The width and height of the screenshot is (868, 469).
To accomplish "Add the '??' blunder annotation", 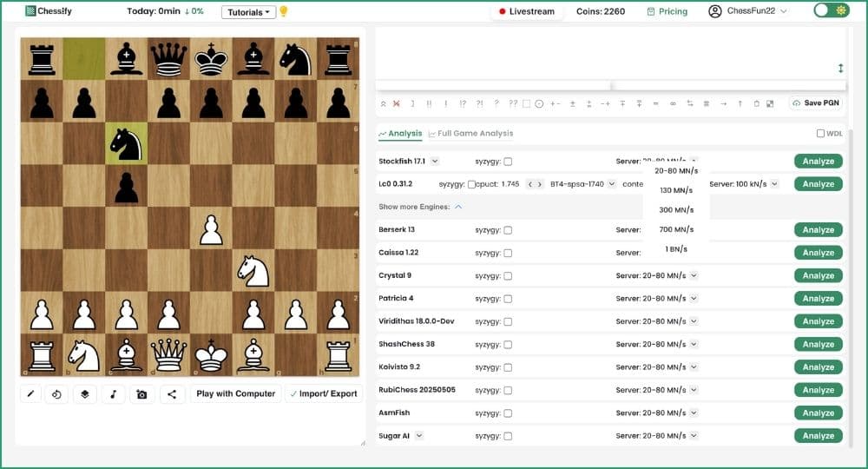I will coord(513,103).
